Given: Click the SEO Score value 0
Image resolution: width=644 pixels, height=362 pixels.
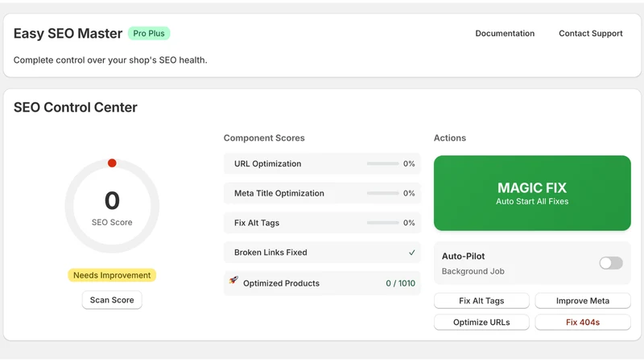Looking at the screenshot, I should click(112, 200).
